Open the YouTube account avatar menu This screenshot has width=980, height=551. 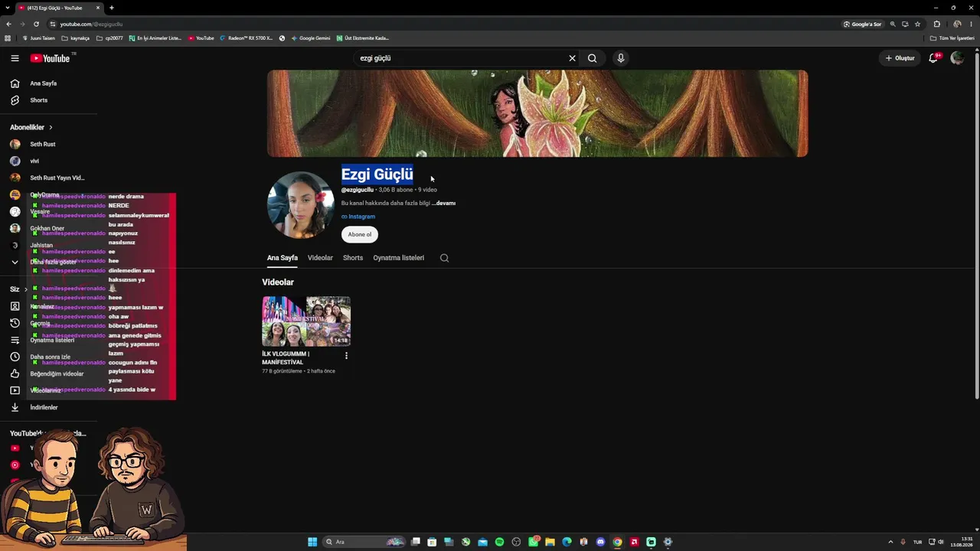(957, 58)
